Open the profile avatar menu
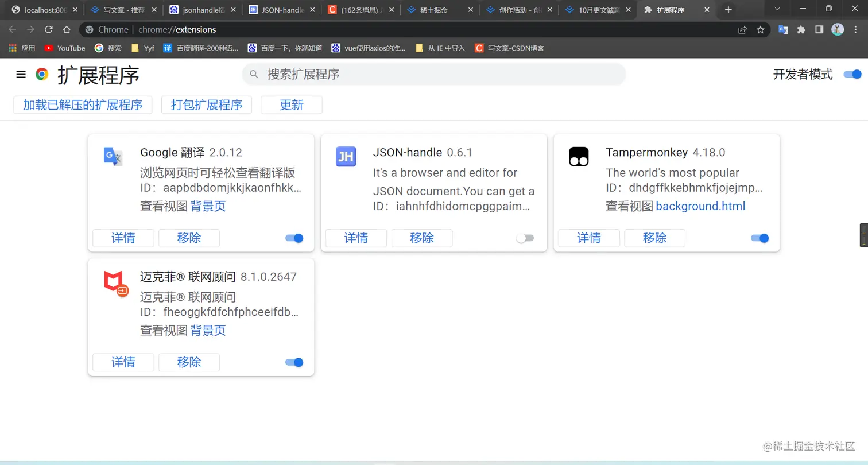Screen dimensions: 868x465 click(x=838, y=29)
